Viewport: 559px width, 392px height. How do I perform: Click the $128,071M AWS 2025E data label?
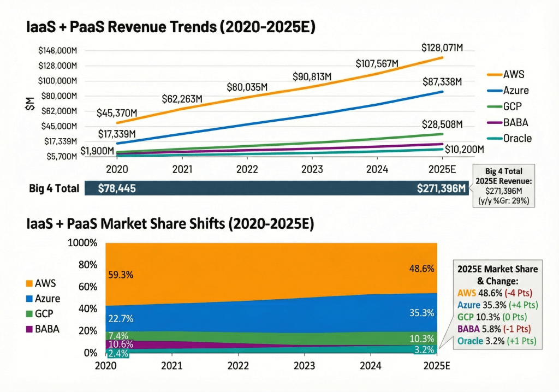point(442,48)
